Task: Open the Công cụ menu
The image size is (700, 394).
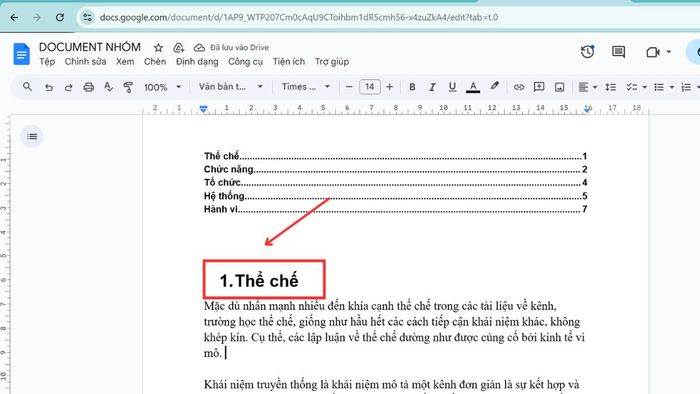Action: click(x=246, y=62)
